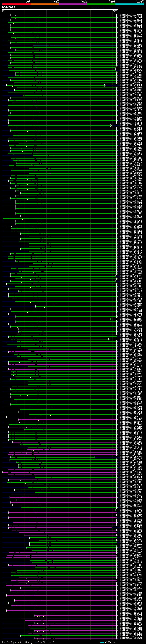Select the UniRef100_A5B6Y2 label
The width and height of the screenshot is (146, 644).
tap(131, 37)
